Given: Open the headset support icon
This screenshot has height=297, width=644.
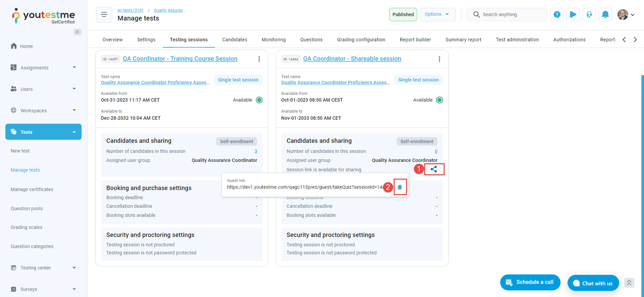Looking at the screenshot, I should tap(589, 14).
